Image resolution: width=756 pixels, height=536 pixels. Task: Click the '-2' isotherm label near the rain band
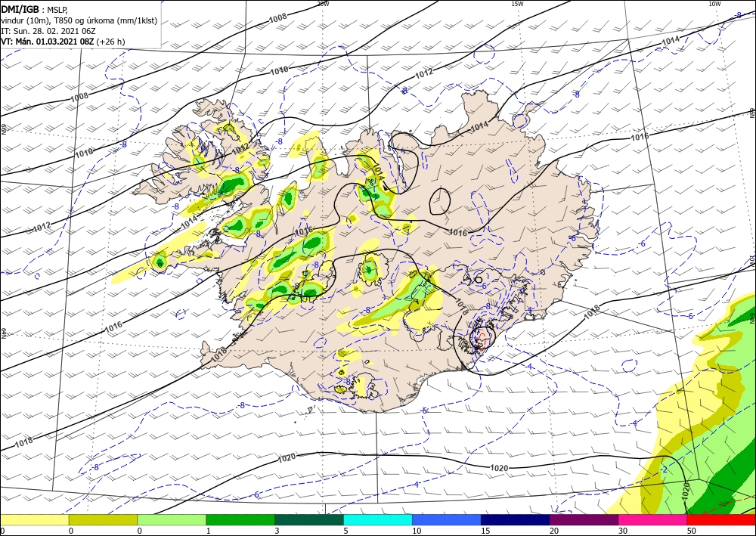(x=664, y=469)
